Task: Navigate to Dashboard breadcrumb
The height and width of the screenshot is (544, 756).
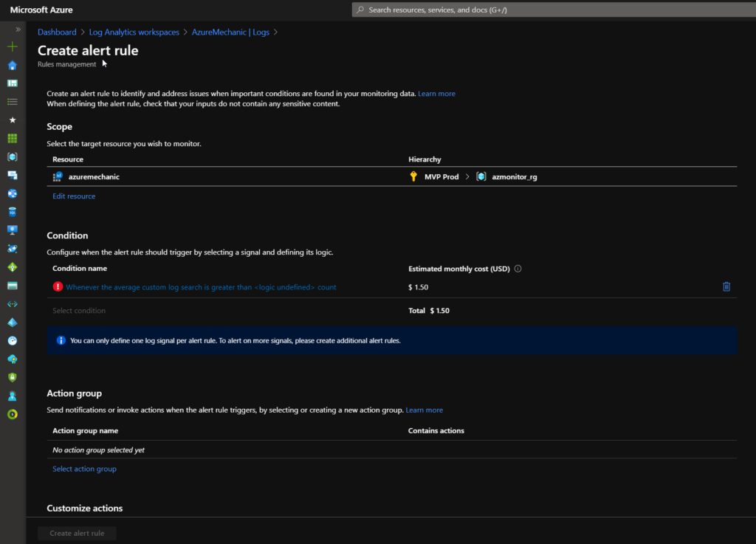Action: pos(57,32)
